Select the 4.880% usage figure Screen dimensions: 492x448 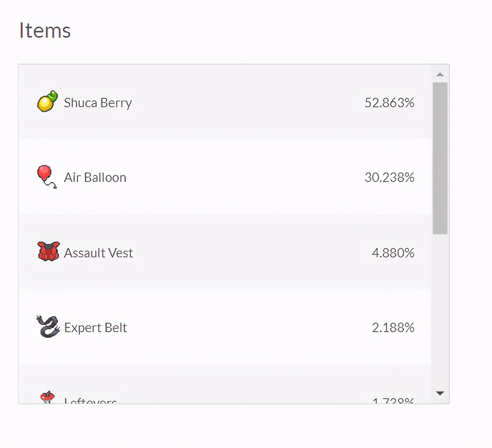(393, 253)
